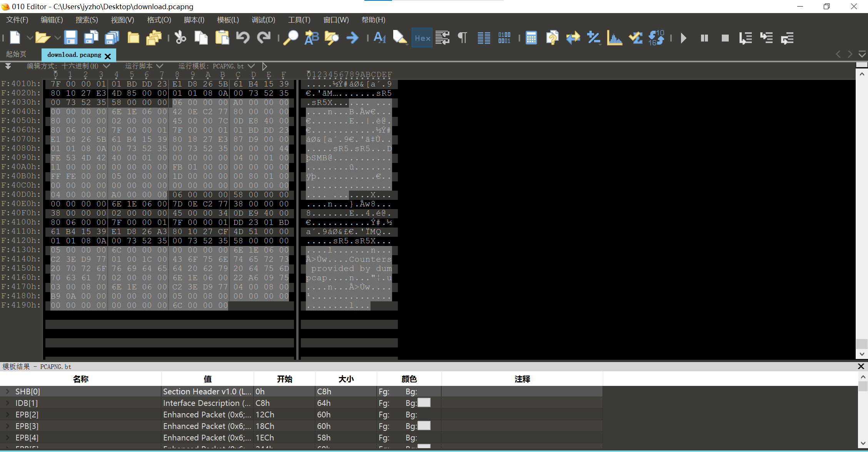Viewport: 868px width, 452px height.
Task: Open dropdown arrow next to Open icon
Action: tap(57, 38)
